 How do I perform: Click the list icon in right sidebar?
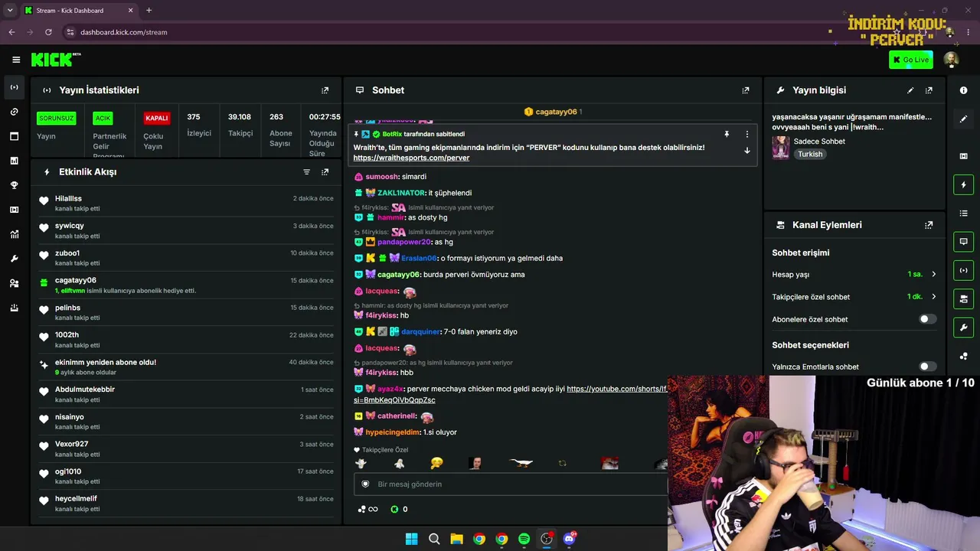[963, 213]
